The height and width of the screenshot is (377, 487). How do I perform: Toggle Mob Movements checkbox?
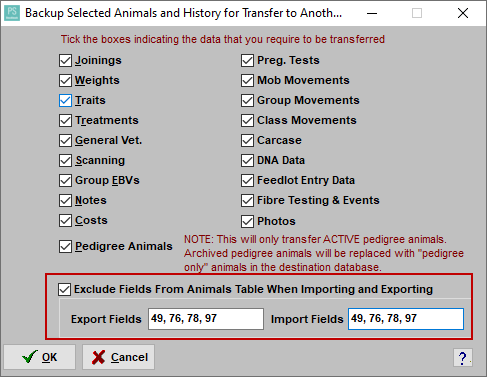(247, 81)
